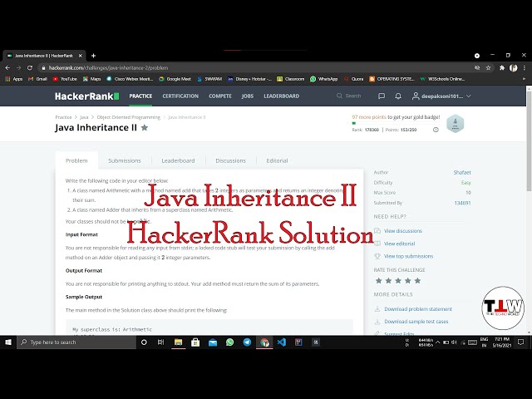
Task: Click the HackerRank logo
Action: [x=86, y=96]
